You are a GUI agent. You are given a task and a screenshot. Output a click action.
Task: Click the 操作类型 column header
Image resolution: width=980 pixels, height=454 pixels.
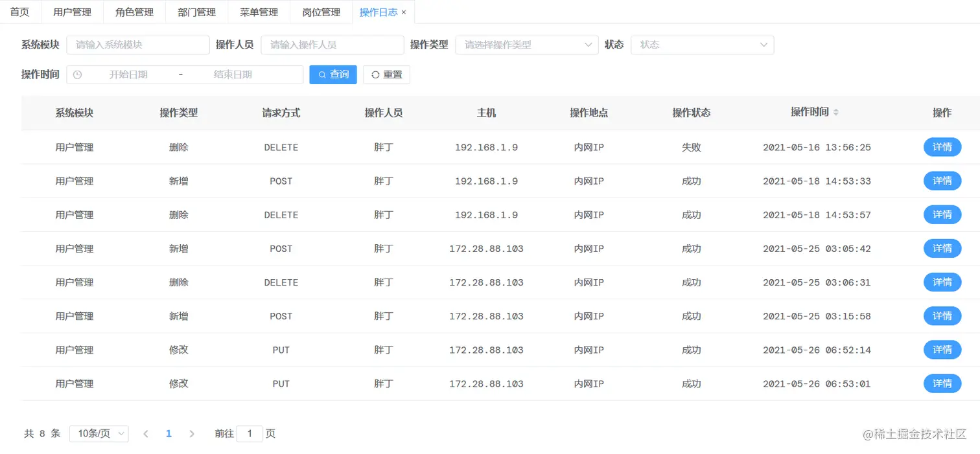(x=179, y=113)
